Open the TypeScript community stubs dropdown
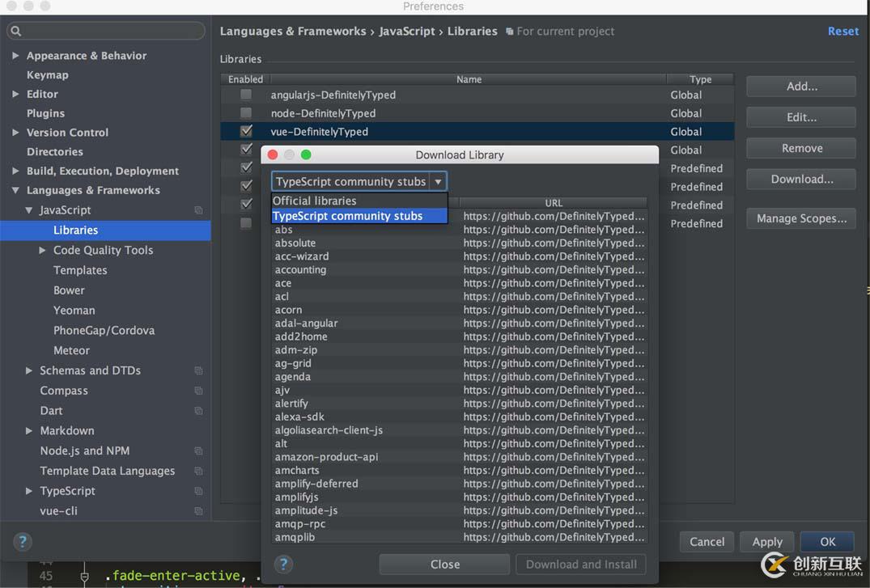The width and height of the screenshot is (870, 588). click(x=437, y=181)
